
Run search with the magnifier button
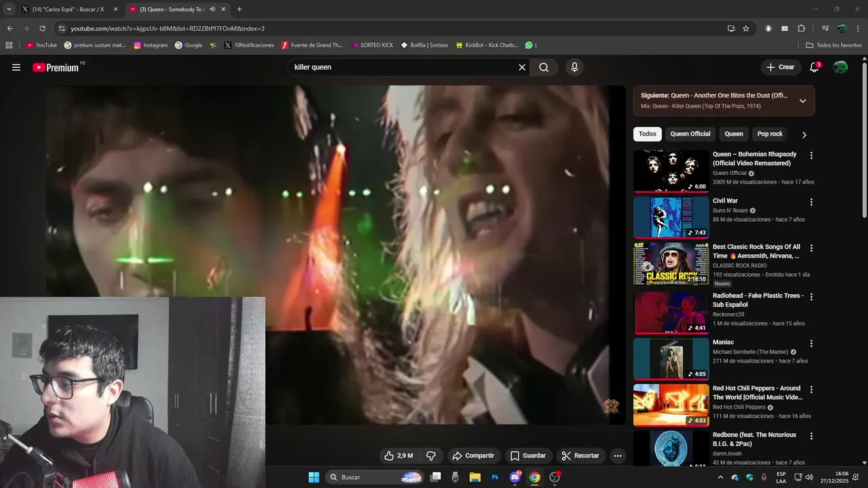click(544, 67)
